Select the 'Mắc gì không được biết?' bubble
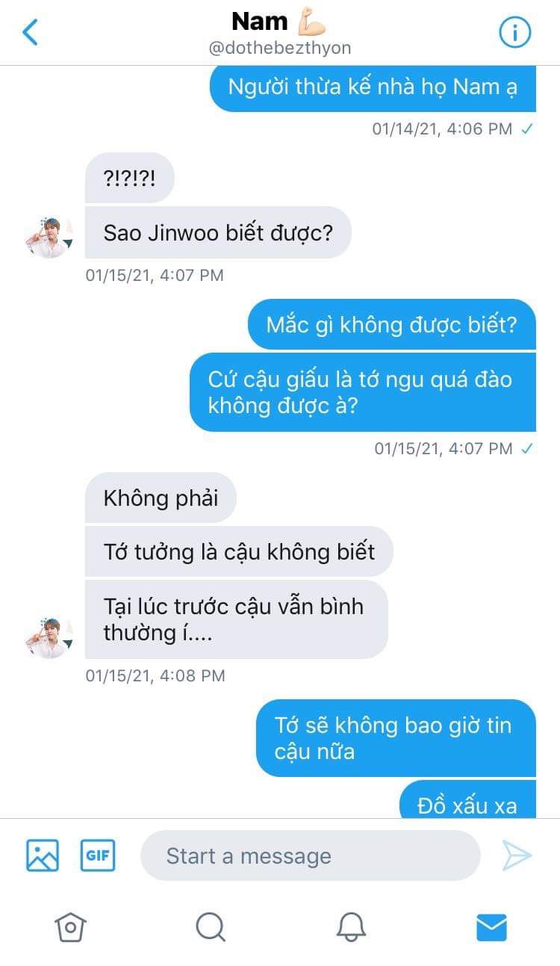 (x=392, y=324)
